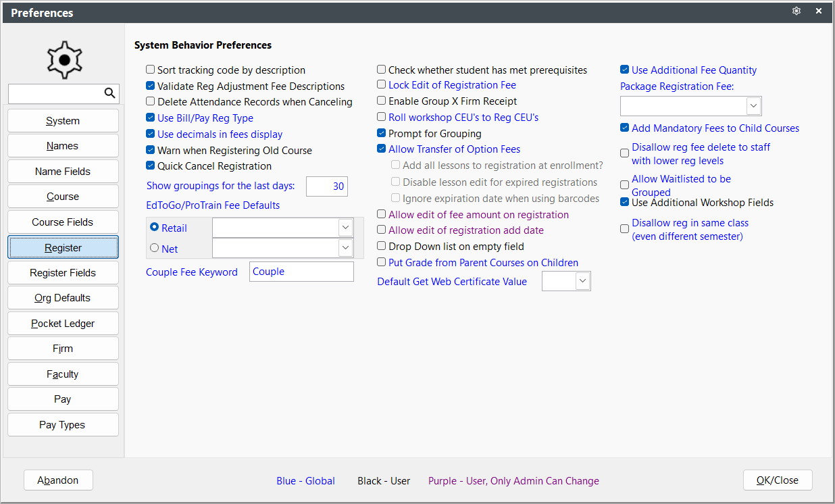Close the Preferences window
This screenshot has height=504, width=835.
click(x=819, y=11)
